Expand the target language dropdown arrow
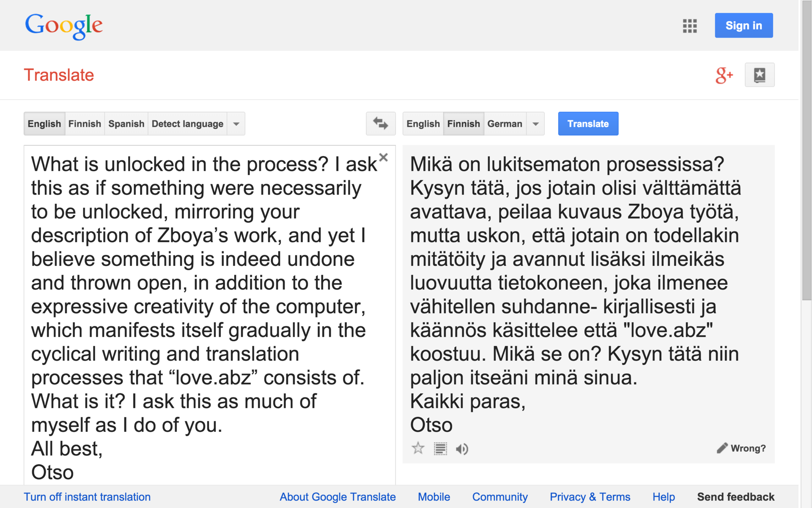 tap(535, 124)
